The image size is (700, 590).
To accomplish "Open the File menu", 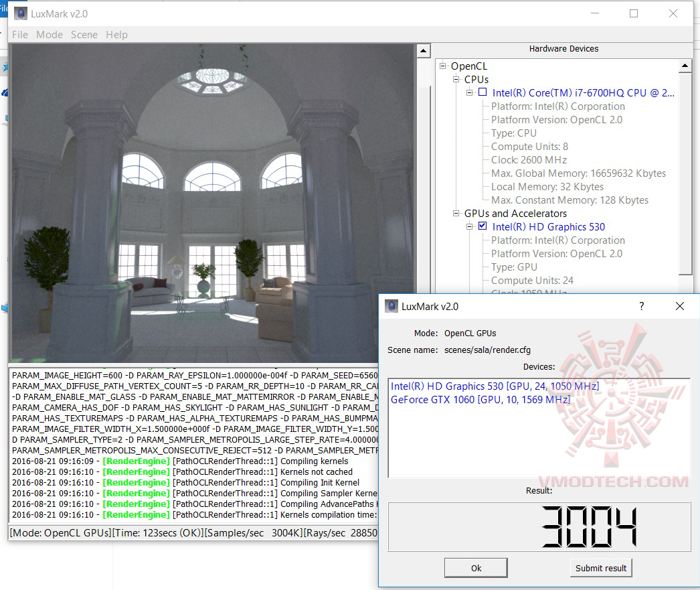I will (20, 34).
